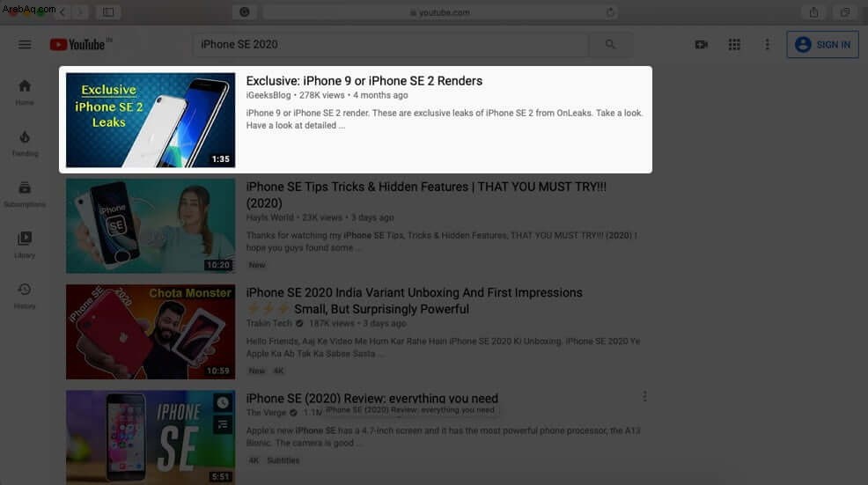Click the Safari forward arrow
The image size is (868, 485).
pos(80,11)
